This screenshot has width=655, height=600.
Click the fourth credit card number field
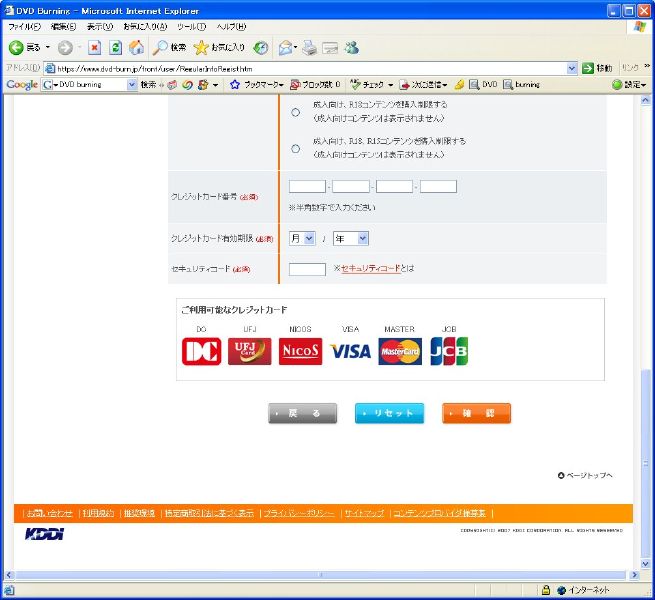[x=438, y=186]
